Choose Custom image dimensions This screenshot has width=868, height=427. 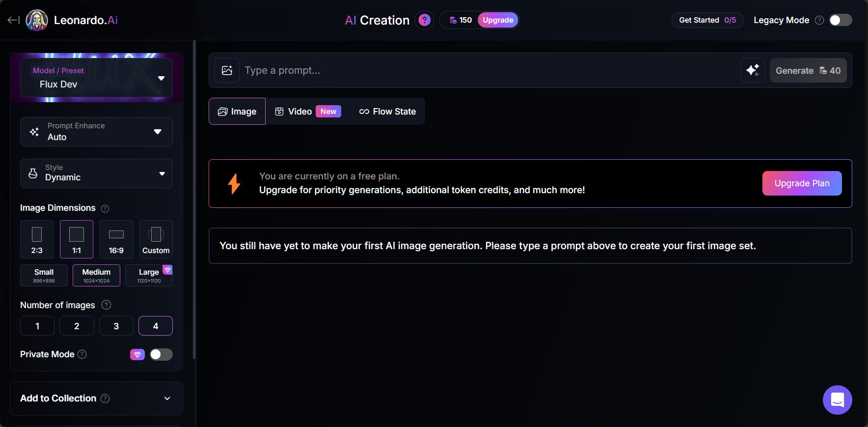(156, 239)
